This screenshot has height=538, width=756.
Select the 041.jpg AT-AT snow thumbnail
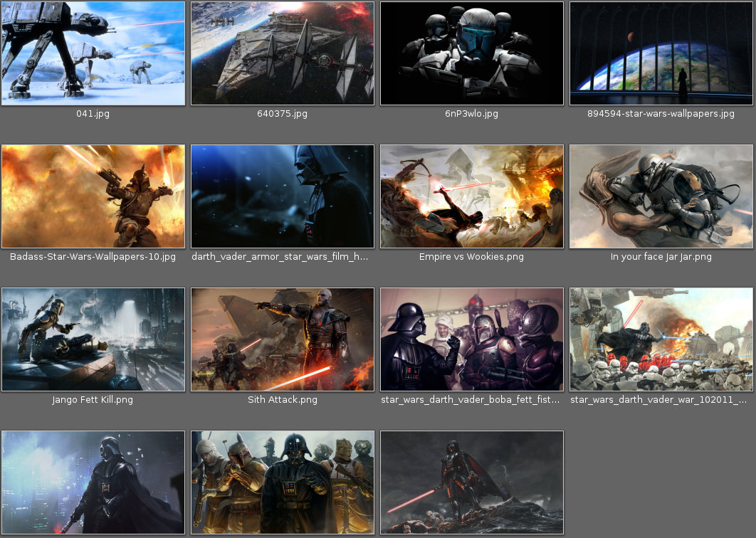(93, 53)
